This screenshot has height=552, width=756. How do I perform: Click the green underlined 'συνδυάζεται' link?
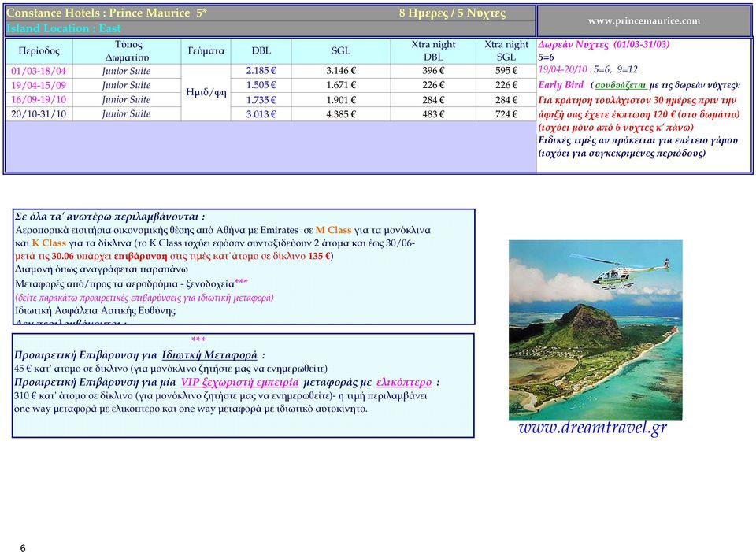point(621,85)
